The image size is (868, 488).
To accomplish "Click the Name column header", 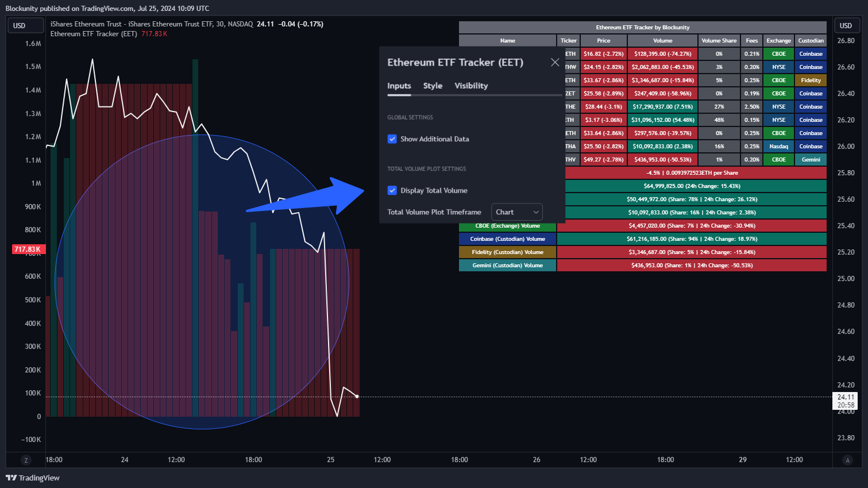I will pyautogui.click(x=508, y=40).
